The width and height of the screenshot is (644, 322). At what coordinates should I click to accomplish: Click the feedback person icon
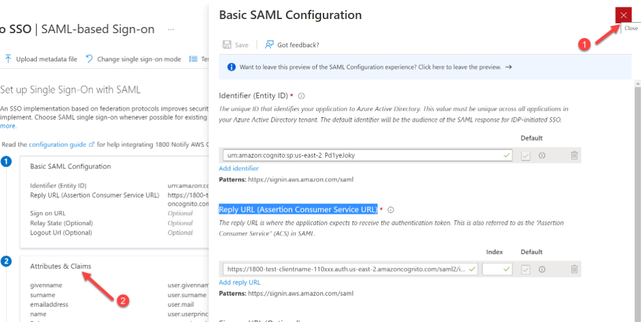click(269, 45)
